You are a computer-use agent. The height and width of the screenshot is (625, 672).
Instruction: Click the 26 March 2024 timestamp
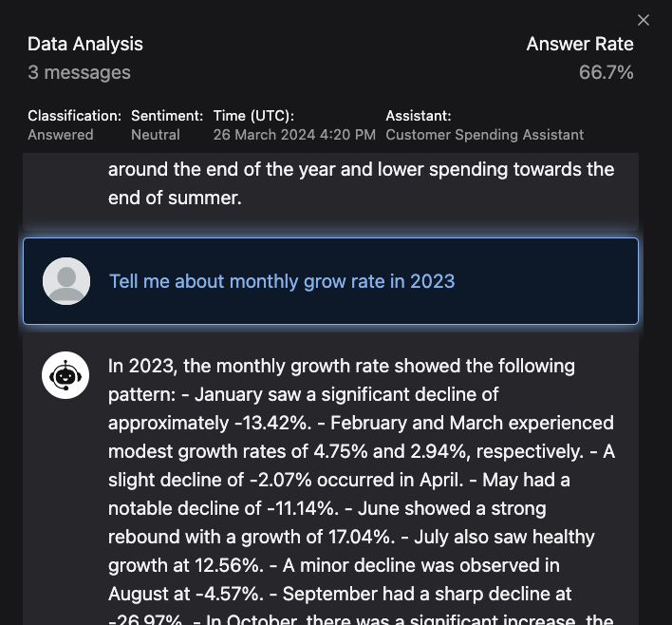click(x=294, y=135)
